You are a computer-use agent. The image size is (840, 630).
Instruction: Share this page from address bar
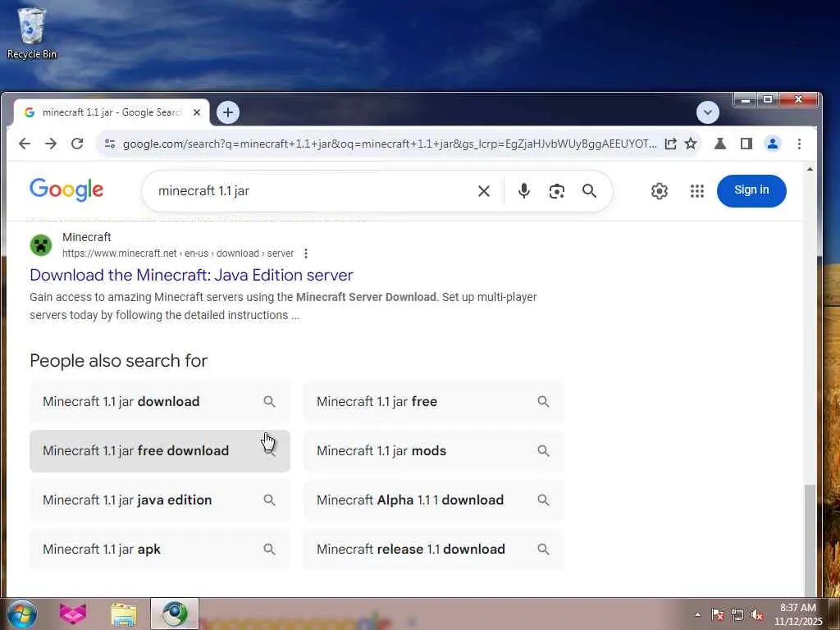[x=670, y=144]
